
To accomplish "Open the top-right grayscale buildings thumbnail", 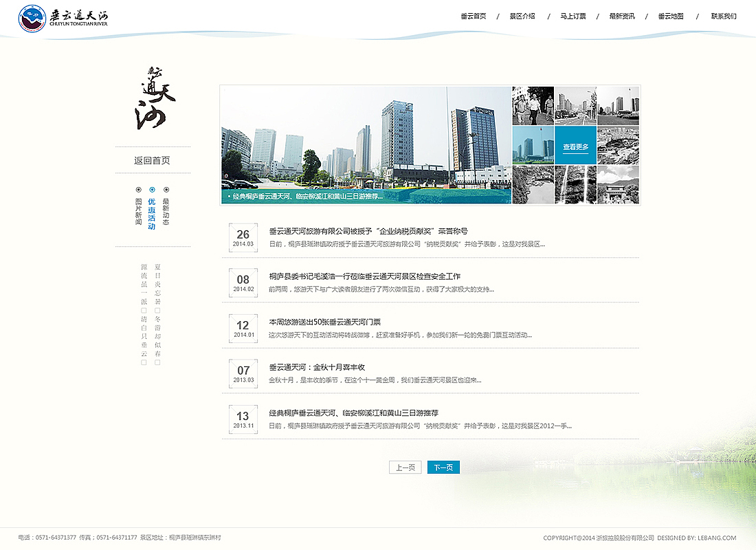I will [618, 106].
